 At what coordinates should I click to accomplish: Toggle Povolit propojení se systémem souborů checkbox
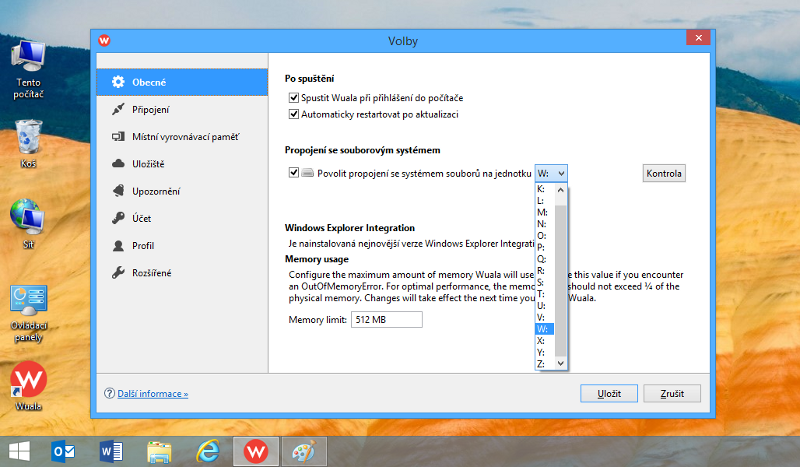[294, 173]
